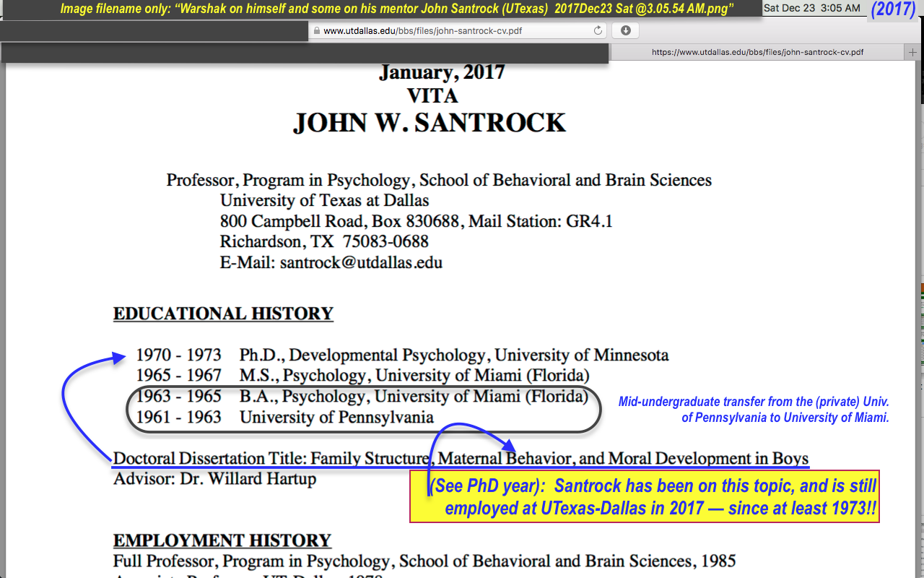Click 'Advisor: Dr. Willard Hartup' text
924x578 pixels.
click(x=214, y=478)
